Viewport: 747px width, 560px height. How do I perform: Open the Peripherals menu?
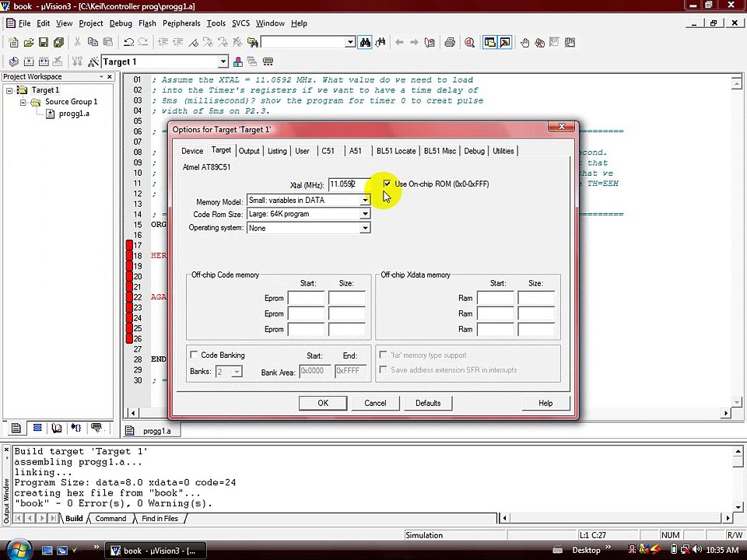point(181,23)
